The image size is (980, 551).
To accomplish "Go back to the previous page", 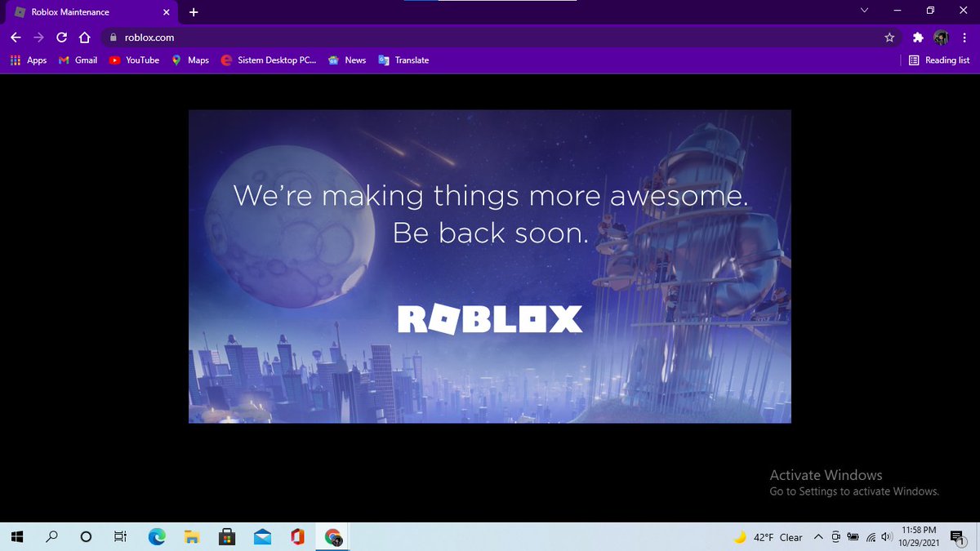I will pos(16,38).
